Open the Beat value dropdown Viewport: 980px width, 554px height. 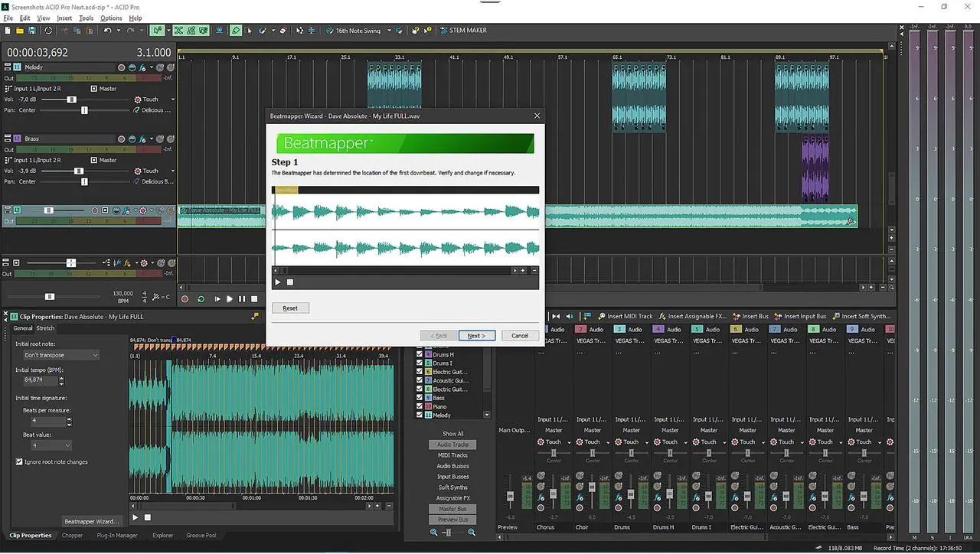51,445
